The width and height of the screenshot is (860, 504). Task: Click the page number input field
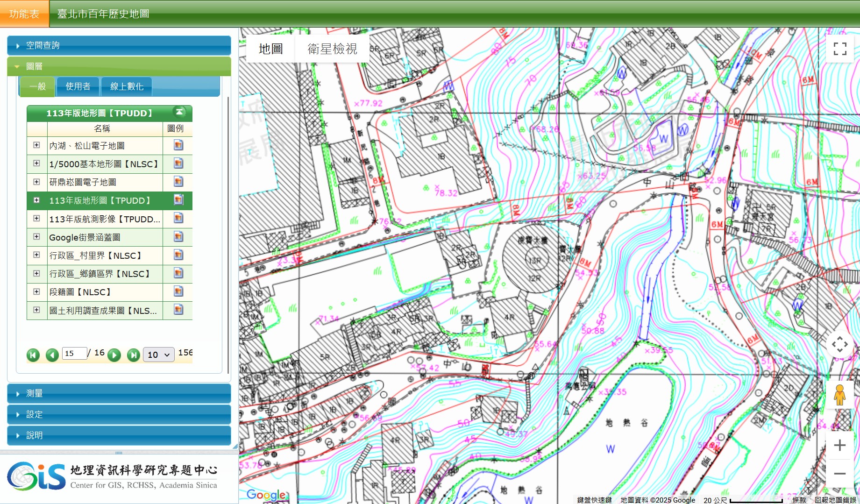pyautogui.click(x=74, y=354)
